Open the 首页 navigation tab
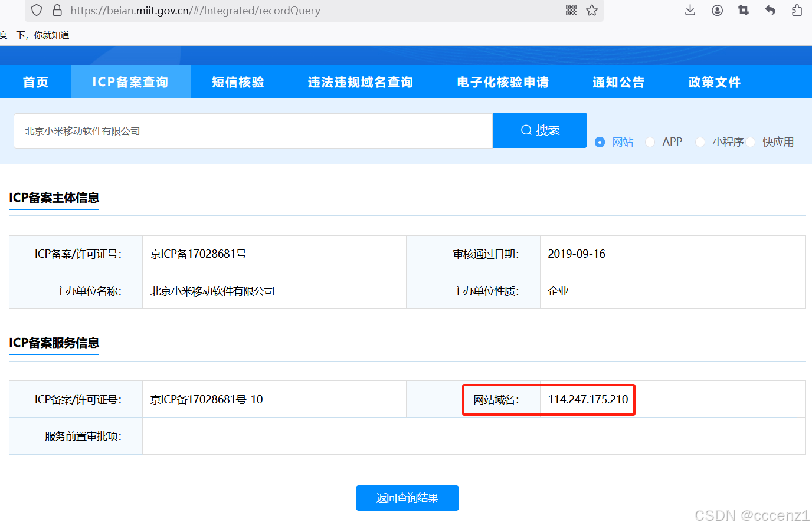The image size is (812, 529). [35, 82]
